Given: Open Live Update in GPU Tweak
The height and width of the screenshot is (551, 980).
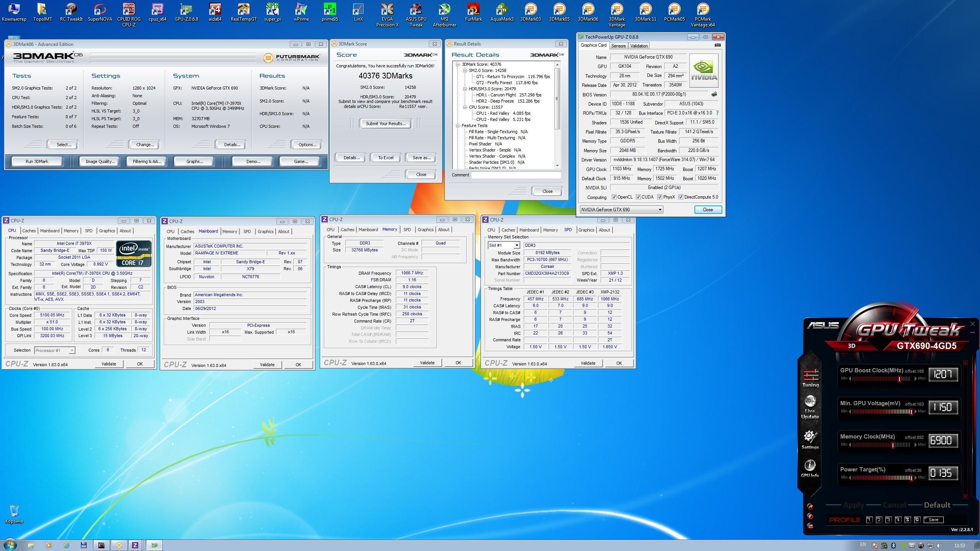Looking at the screenshot, I should pos(810,408).
